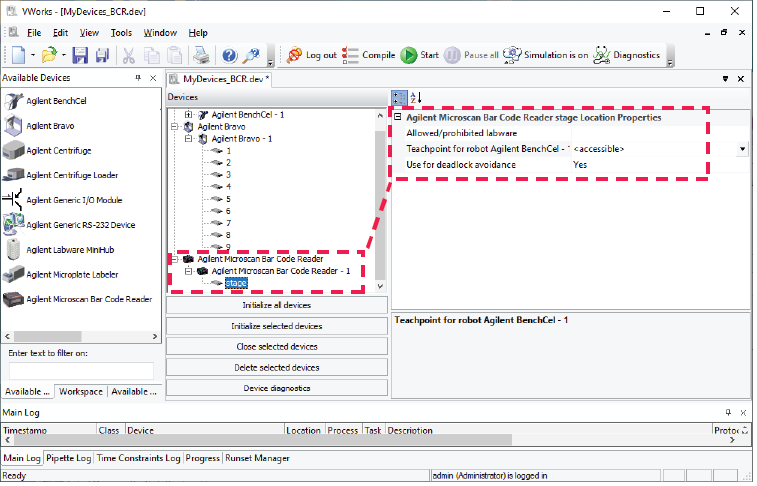Click Initialize selected devices
This screenshot has width=757, height=486.
pyautogui.click(x=277, y=327)
